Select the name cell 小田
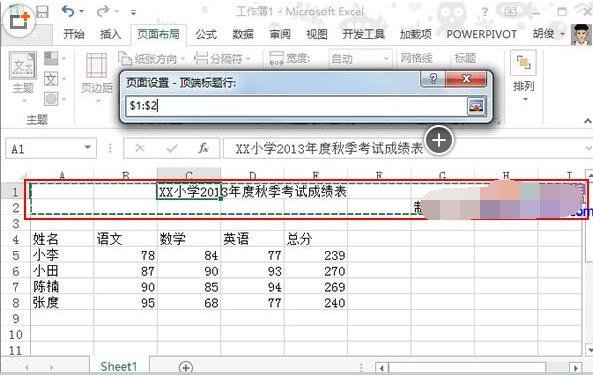Screen dimensions: 593x375 pos(62,271)
